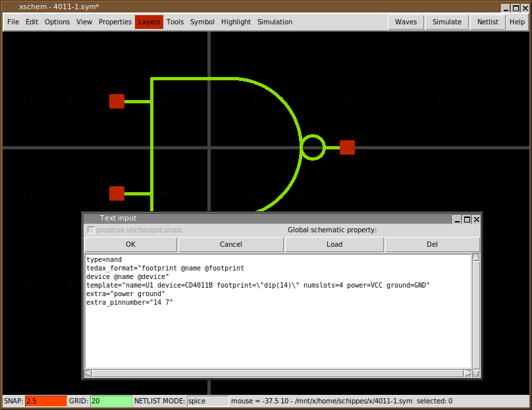Open the Layers menu
532x410 pixels.
tap(149, 22)
